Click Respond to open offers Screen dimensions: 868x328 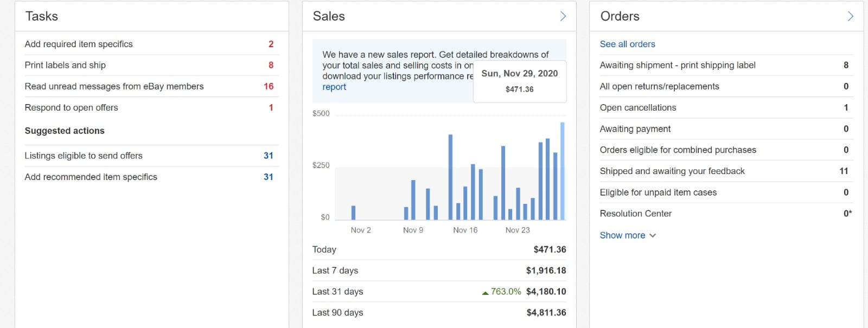click(71, 107)
